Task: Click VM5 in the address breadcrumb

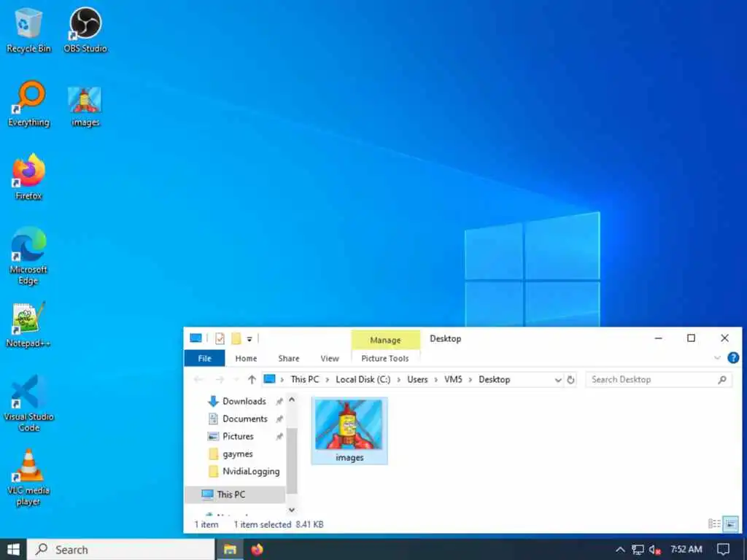Action: click(x=453, y=379)
